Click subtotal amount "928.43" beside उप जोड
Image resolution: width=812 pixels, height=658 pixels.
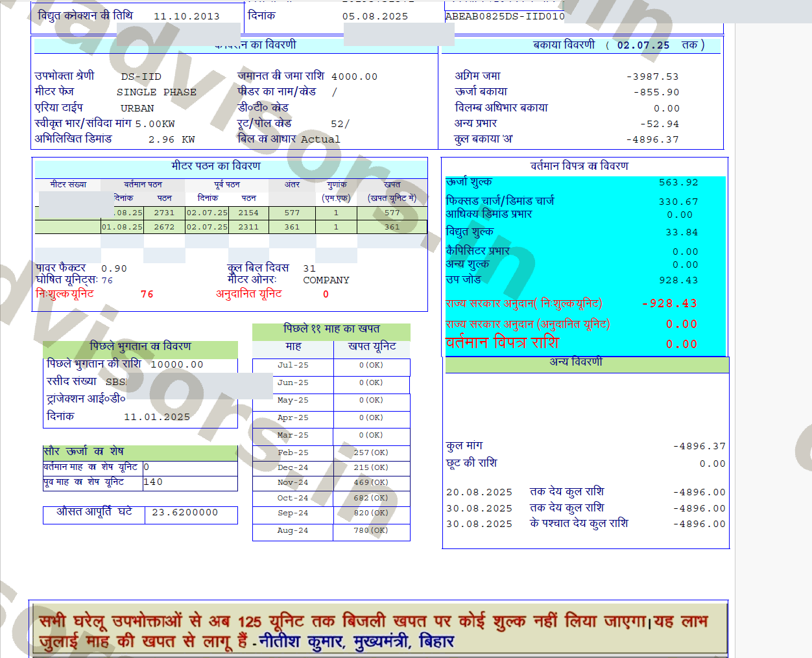point(679,281)
